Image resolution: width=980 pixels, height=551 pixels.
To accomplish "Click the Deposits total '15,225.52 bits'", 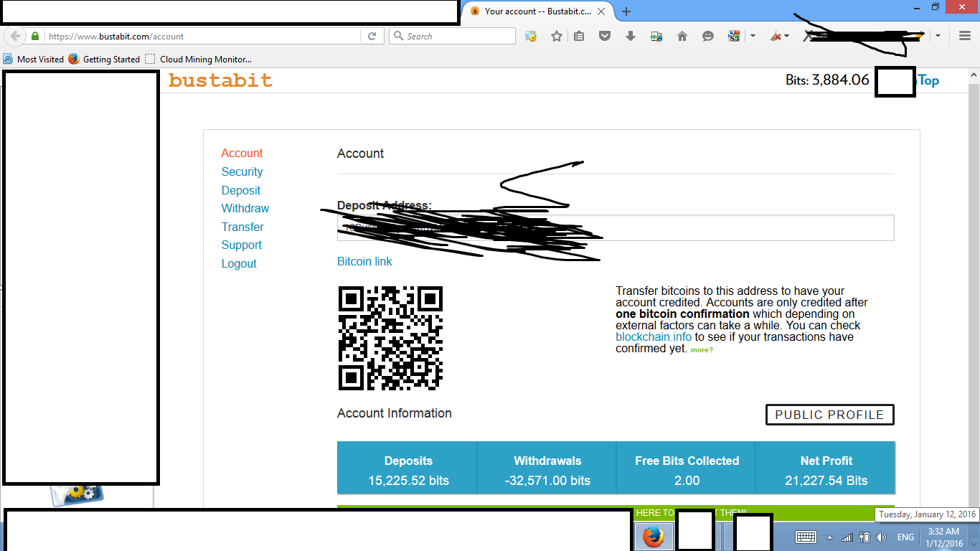I will point(409,481).
